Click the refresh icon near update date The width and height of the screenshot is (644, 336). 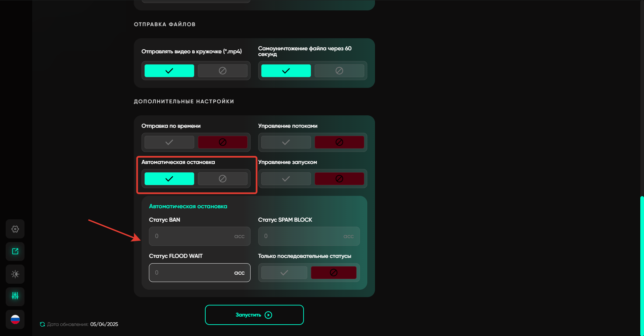pos(42,324)
